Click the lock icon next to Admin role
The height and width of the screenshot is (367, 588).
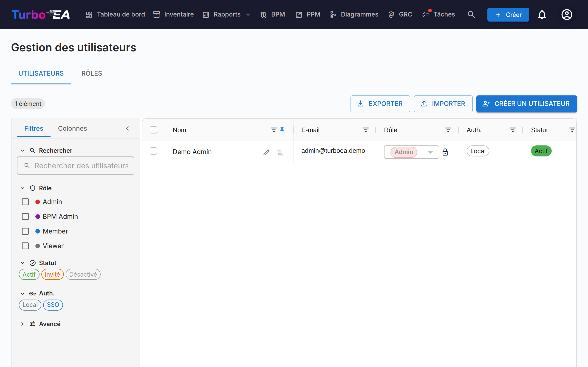pyautogui.click(x=445, y=152)
